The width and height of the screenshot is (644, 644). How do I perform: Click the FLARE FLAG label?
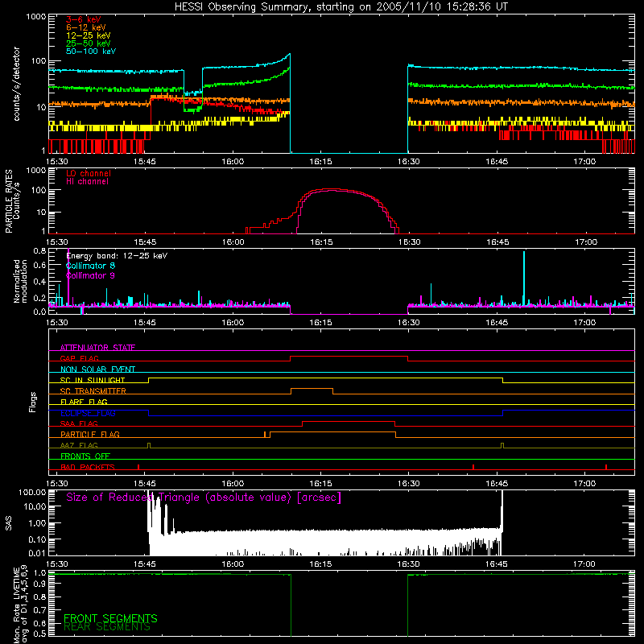pos(84,402)
